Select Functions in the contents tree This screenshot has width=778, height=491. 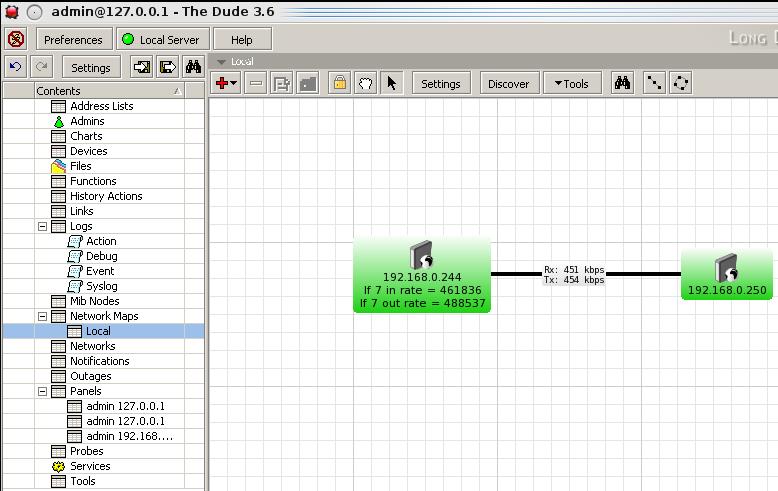[x=93, y=181]
